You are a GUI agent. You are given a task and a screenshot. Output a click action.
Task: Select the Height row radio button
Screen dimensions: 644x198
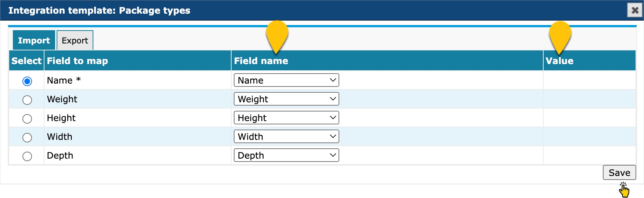click(x=27, y=119)
